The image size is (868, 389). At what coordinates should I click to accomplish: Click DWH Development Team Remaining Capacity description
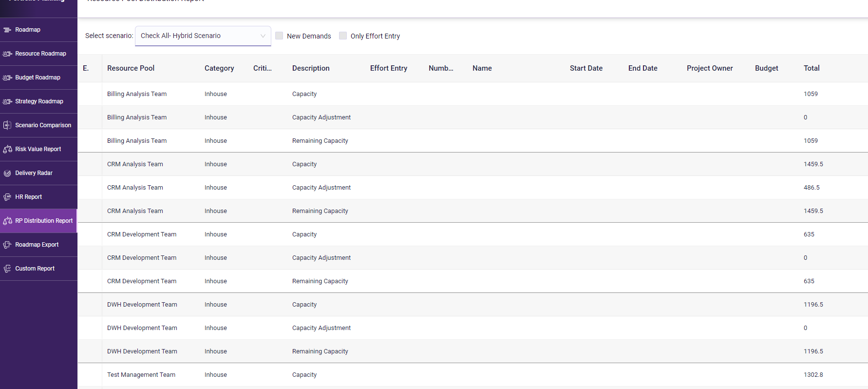320,351
